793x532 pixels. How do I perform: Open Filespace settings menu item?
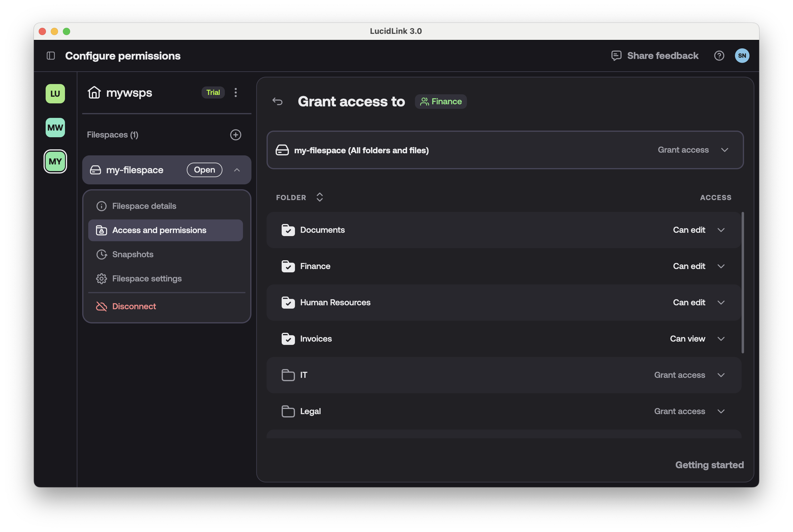click(x=165, y=279)
